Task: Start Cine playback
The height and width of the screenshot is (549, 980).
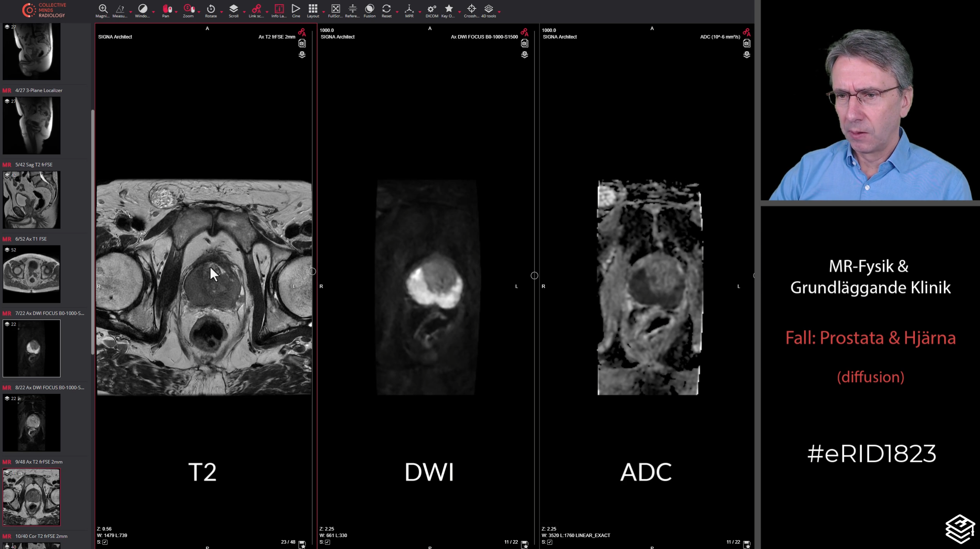Action: pos(296,11)
